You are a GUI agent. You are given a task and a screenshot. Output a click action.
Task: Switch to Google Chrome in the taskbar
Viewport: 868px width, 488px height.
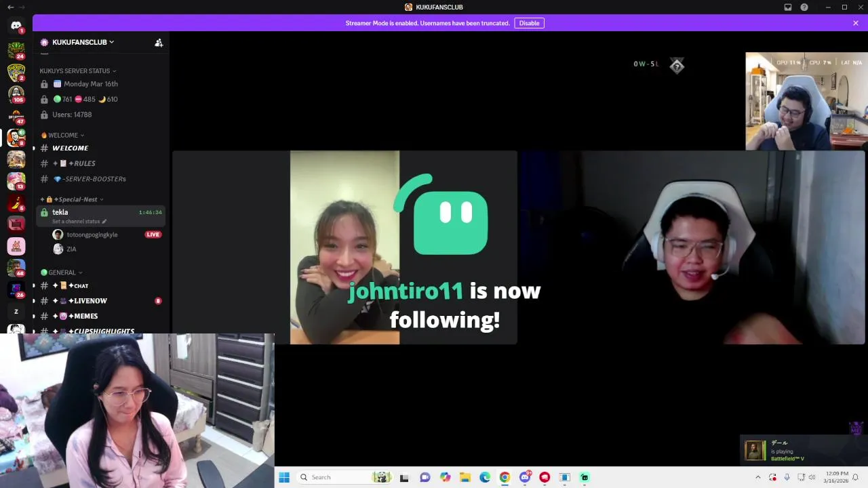(x=505, y=477)
